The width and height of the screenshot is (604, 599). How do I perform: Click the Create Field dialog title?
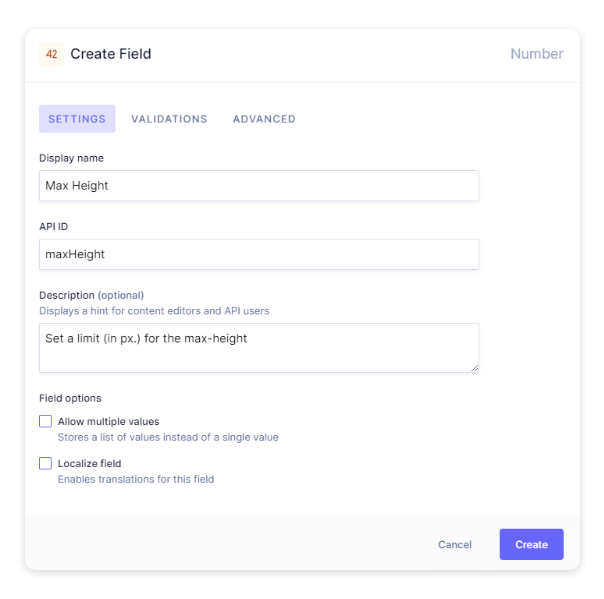click(x=111, y=54)
